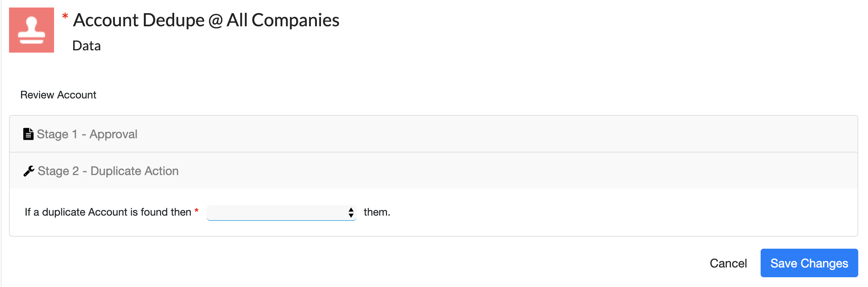868x287 pixels.
Task: Open the duplicate Account action dropdown
Action: point(281,213)
